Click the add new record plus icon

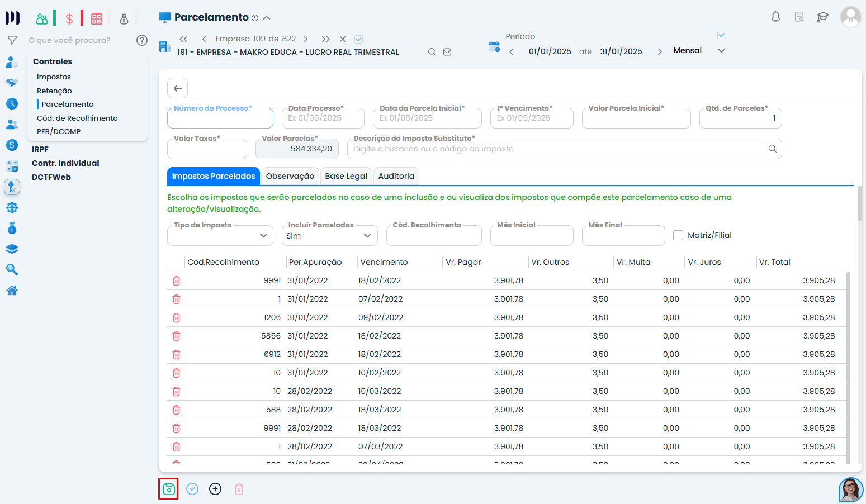pos(215,489)
